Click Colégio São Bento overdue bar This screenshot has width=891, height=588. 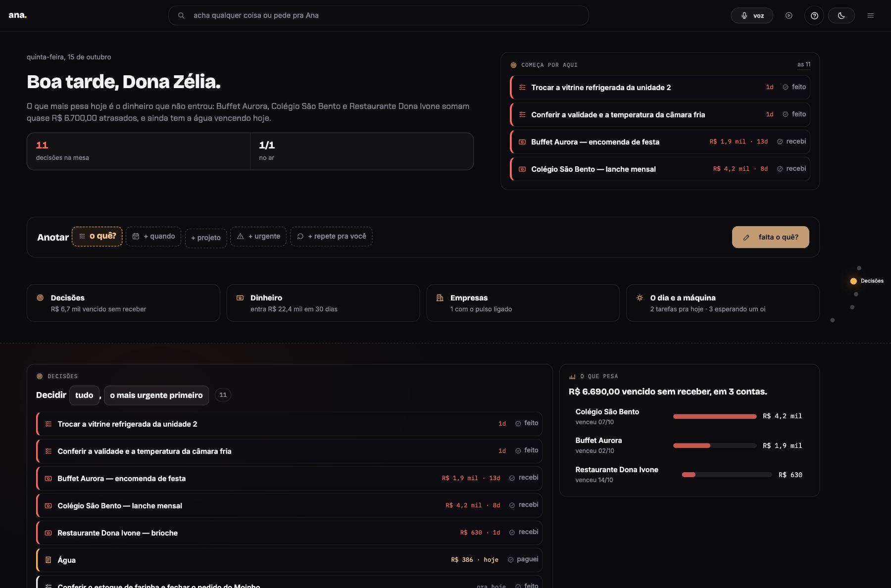pyautogui.click(x=715, y=416)
